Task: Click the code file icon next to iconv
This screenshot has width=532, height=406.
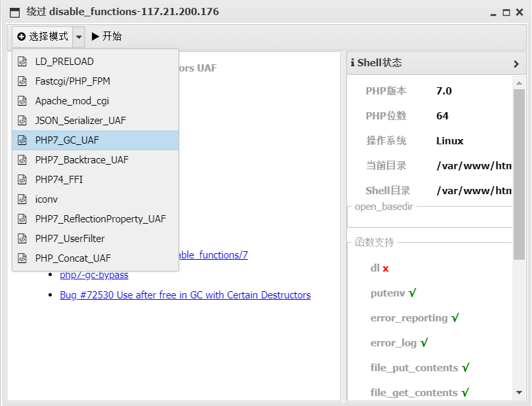Action: (22, 199)
